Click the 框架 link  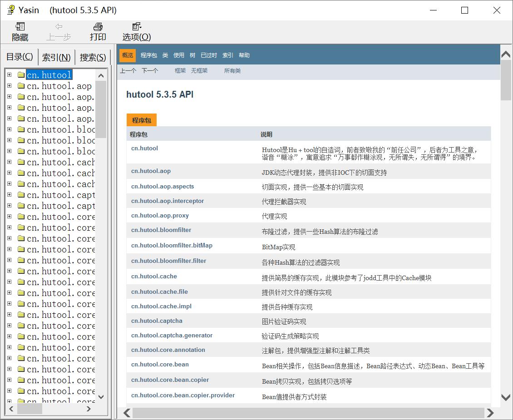tap(180, 71)
